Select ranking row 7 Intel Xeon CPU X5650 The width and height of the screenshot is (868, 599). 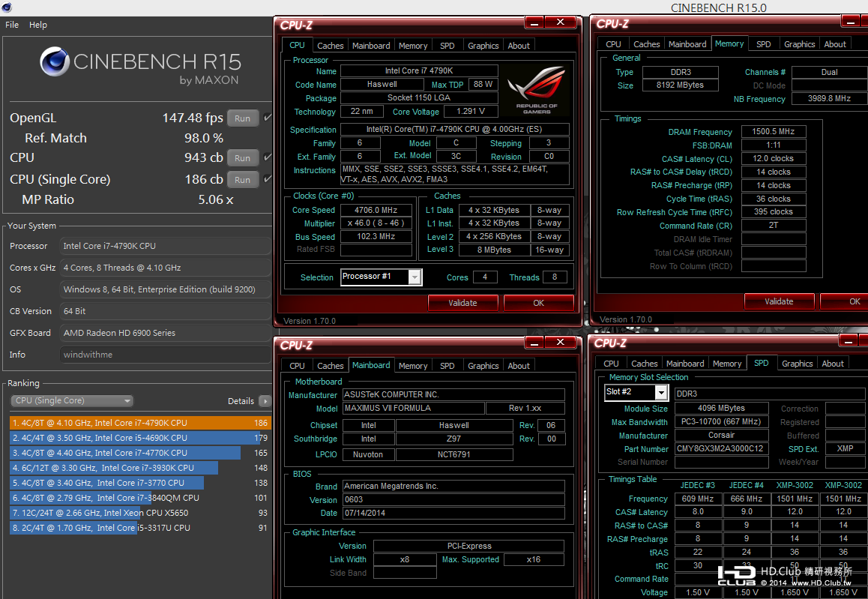pos(140,513)
